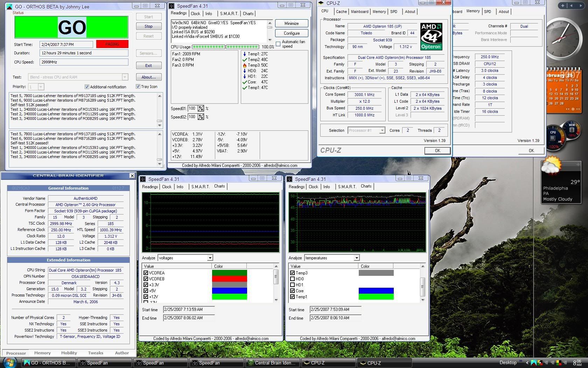Click SpeedFan Minimize button

(292, 23)
